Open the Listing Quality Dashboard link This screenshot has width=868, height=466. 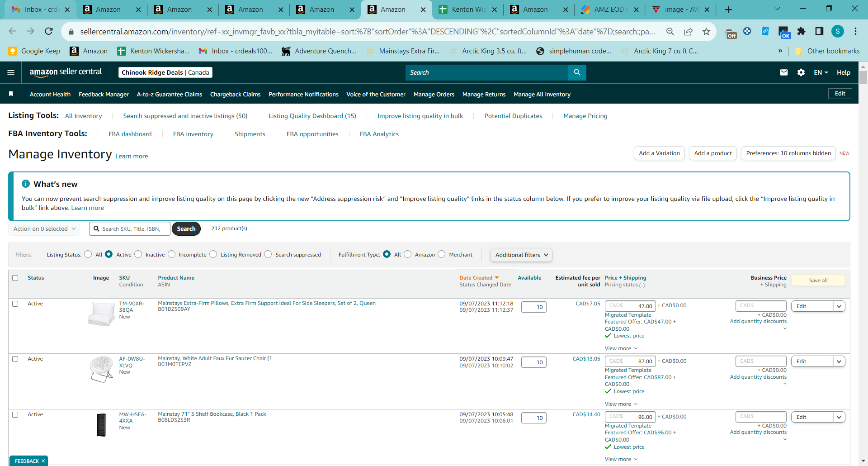pos(312,116)
